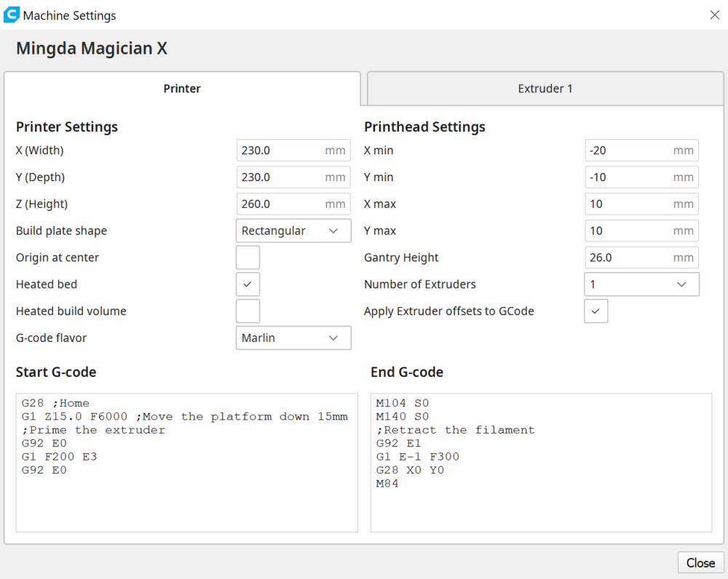Click the 'Mingda Magician X' printer name heading
Screen dimensions: 728x579
click(92, 48)
